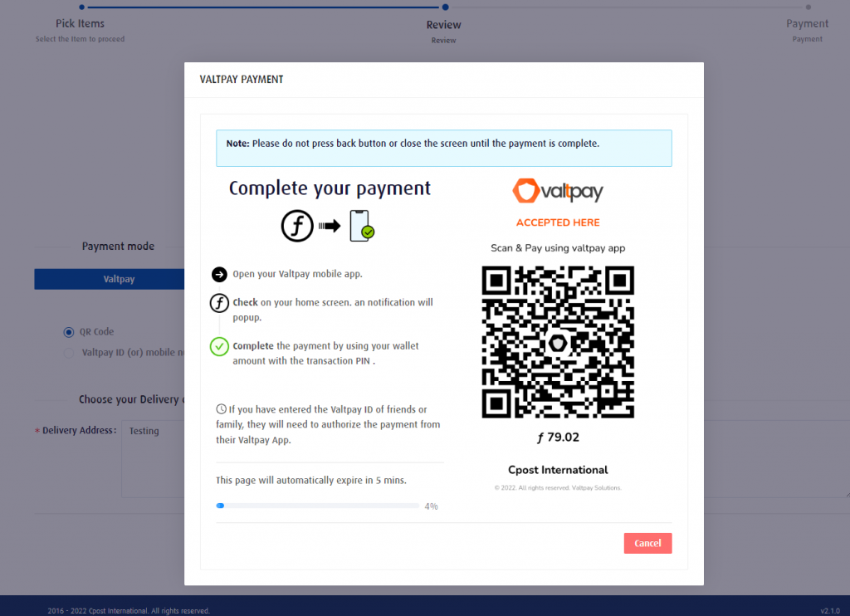Viewport: 850px width, 616px height.
Task: Jump to the Payment step
Action: pos(807,24)
